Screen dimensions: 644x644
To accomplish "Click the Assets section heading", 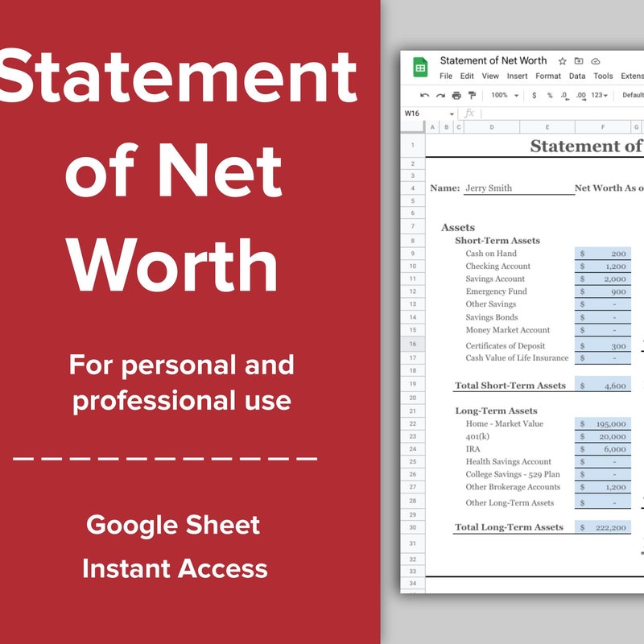I will (457, 228).
